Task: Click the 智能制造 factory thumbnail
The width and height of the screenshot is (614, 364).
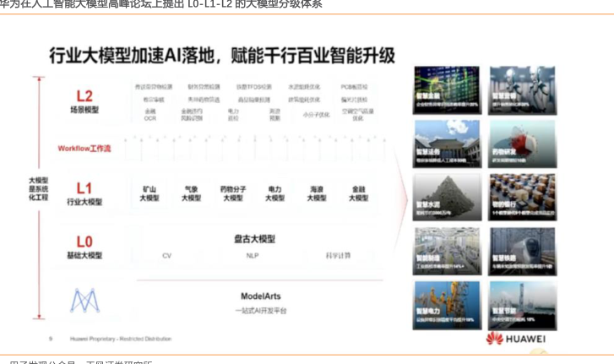Action: 447,252
